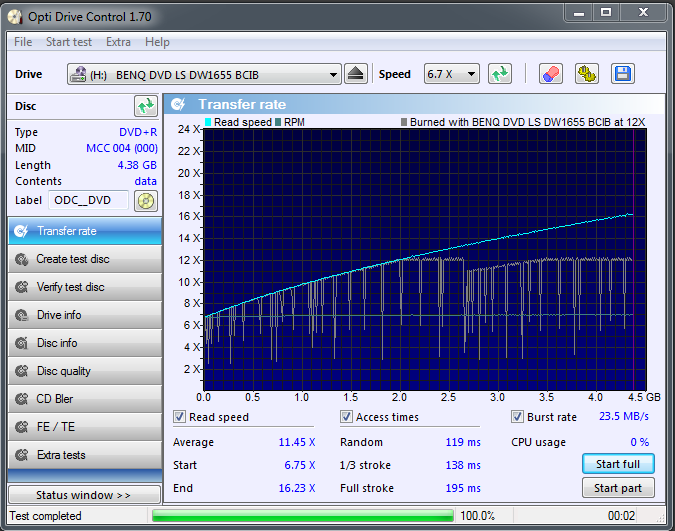Image resolution: width=675 pixels, height=531 pixels.
Task: Click the gray Burned with legend swatch
Action: pyautogui.click(x=404, y=122)
